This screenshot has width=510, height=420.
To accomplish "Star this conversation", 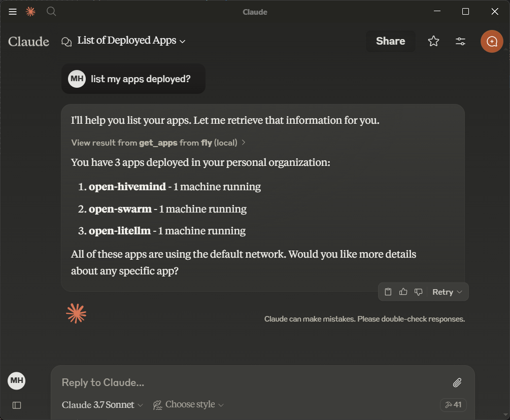I will point(433,42).
